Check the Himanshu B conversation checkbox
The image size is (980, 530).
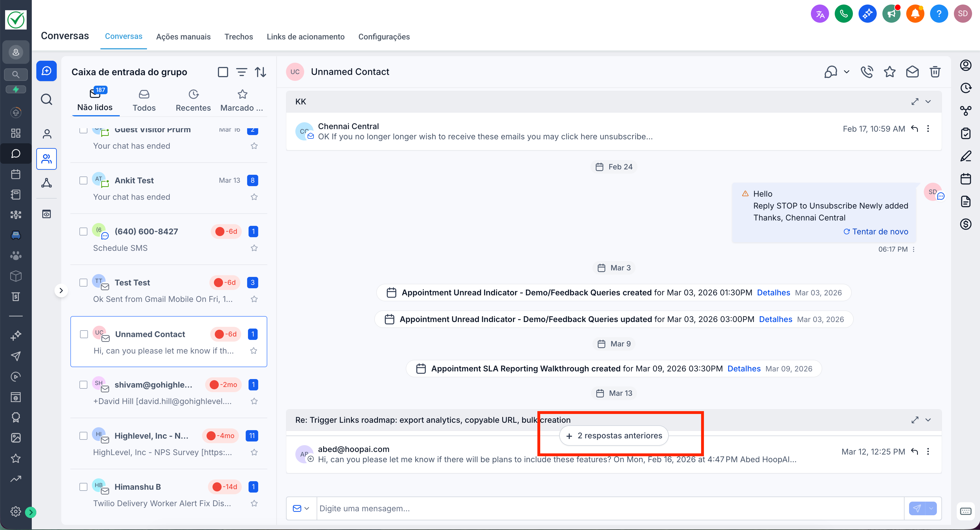point(83,487)
